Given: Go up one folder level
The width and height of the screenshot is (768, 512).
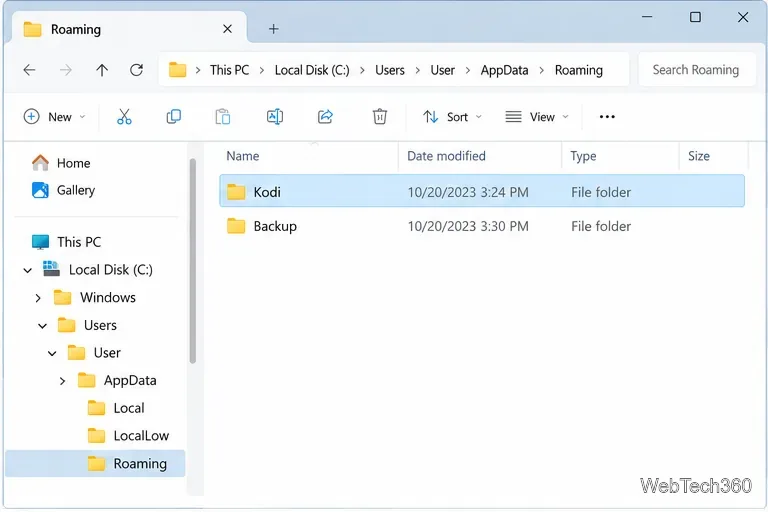Looking at the screenshot, I should [x=102, y=70].
